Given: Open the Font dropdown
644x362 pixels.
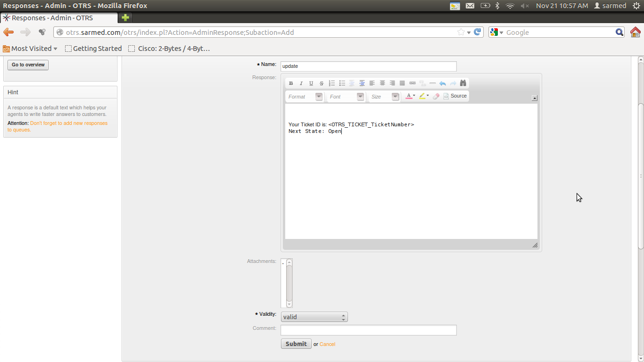Looking at the screenshot, I should click(x=346, y=97).
